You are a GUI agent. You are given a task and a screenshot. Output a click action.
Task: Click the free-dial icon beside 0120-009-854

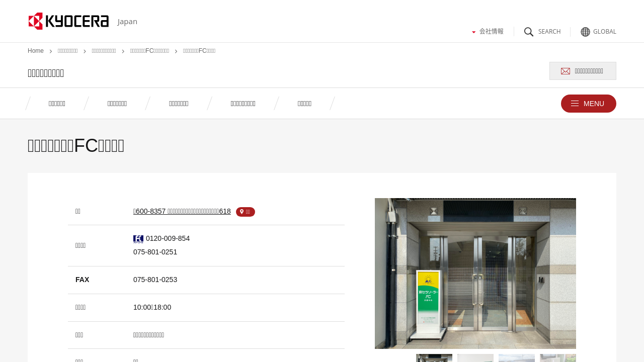coord(138,239)
